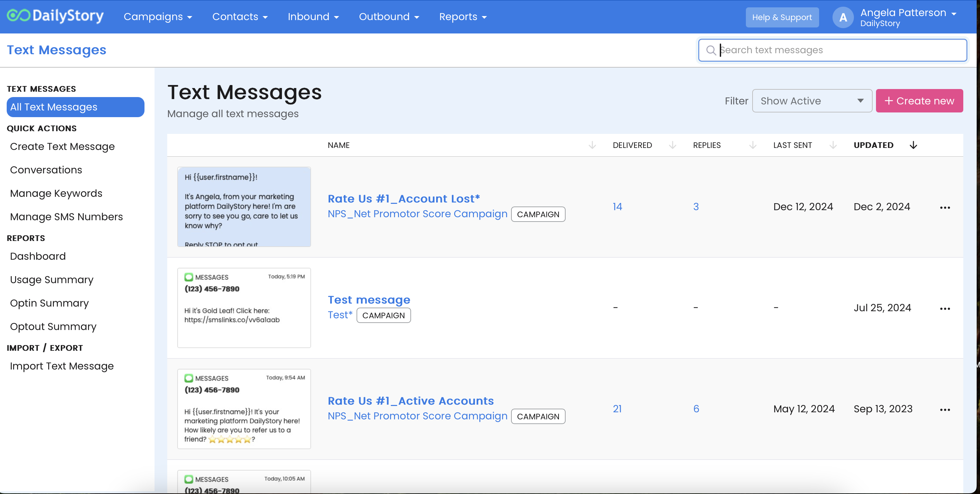Image resolution: width=980 pixels, height=494 pixels.
Task: Click CAMPAIGN badge in Account Lost row
Action: click(538, 214)
